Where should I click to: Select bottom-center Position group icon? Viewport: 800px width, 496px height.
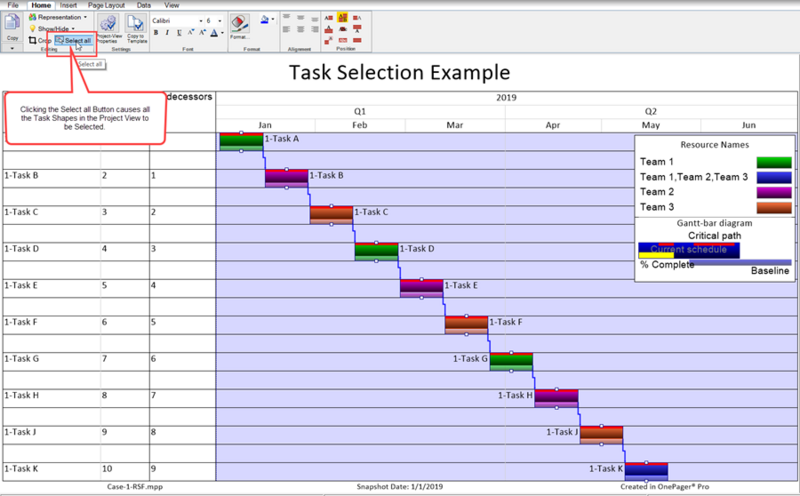pos(343,40)
